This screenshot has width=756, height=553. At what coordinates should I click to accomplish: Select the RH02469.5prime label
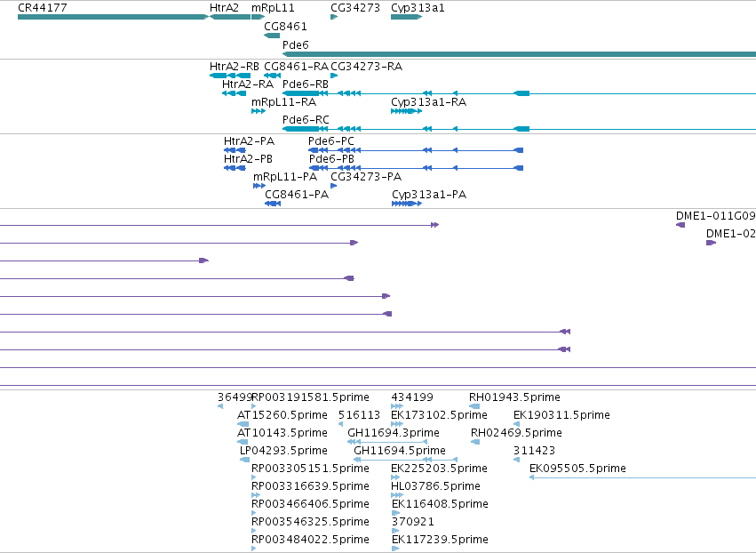coord(516,433)
